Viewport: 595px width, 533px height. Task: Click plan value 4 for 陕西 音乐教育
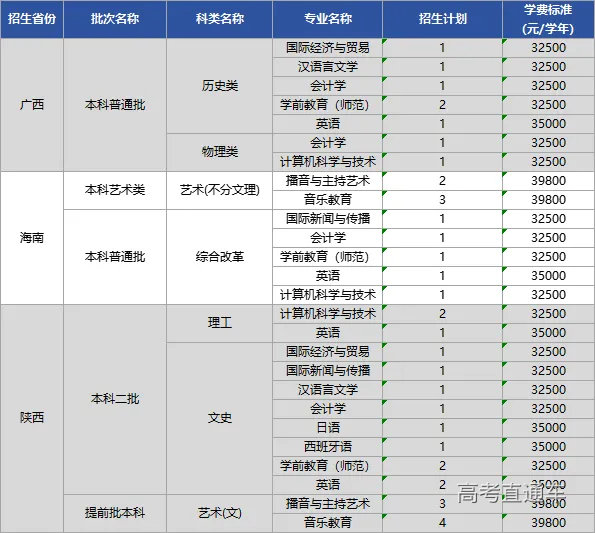click(x=442, y=523)
